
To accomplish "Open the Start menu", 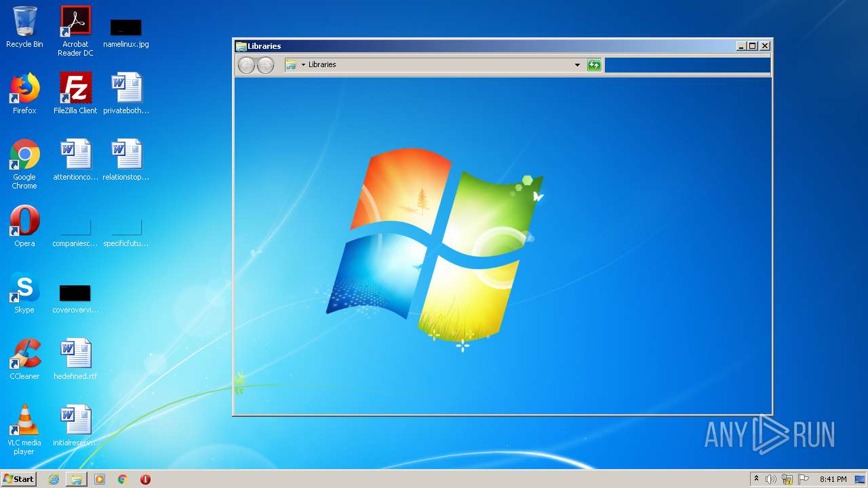I will [x=18, y=479].
